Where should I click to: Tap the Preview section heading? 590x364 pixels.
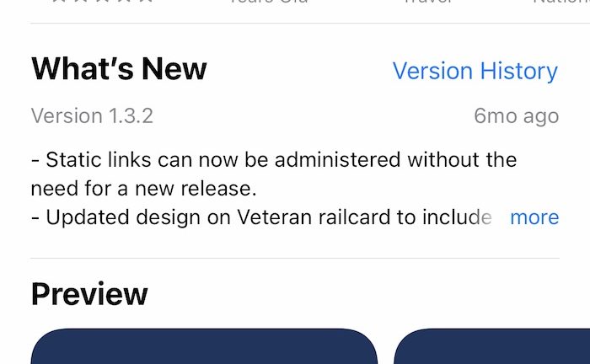89,294
